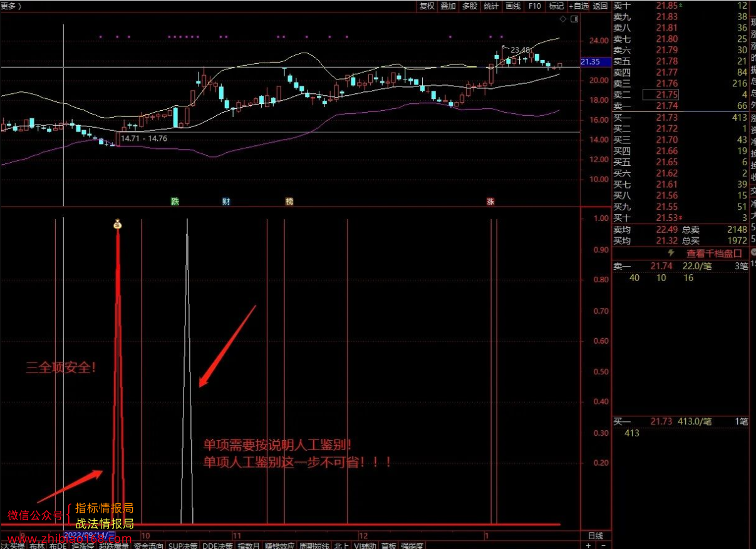Click the 总卖 value 2148
Viewport: 756px width, 549px height.
pyautogui.click(x=737, y=230)
